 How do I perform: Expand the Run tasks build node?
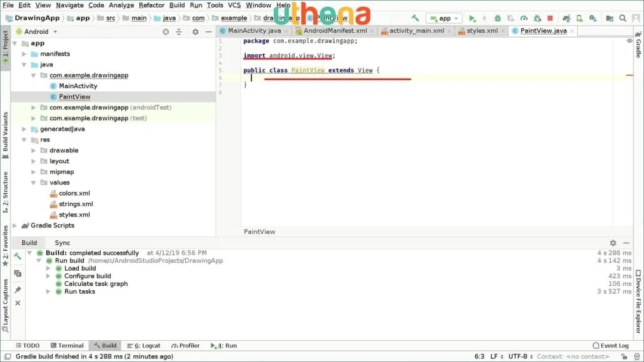(48, 291)
